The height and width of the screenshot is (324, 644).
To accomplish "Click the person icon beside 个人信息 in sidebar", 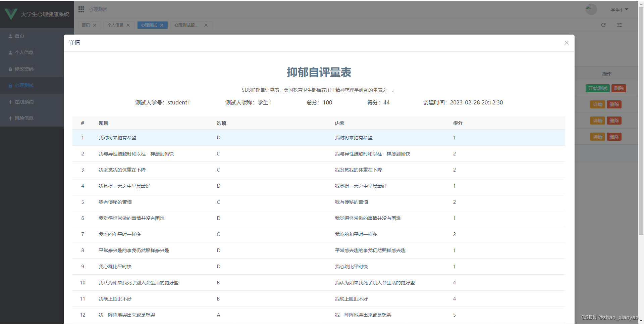I will click(x=10, y=53).
